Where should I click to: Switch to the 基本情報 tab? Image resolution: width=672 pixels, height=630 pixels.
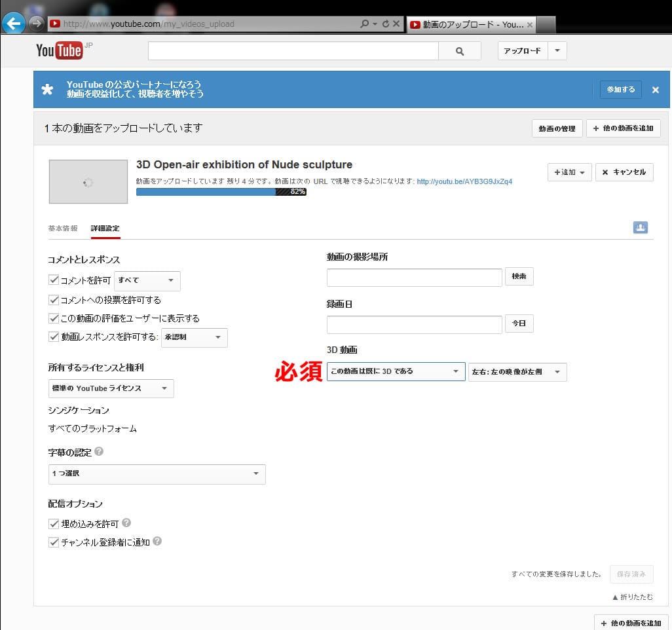63,229
